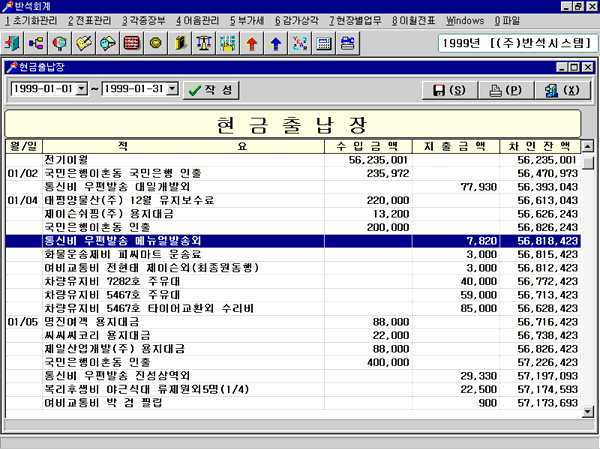Select row 태평양물산(주) 12월 유지보수료

tap(293, 200)
